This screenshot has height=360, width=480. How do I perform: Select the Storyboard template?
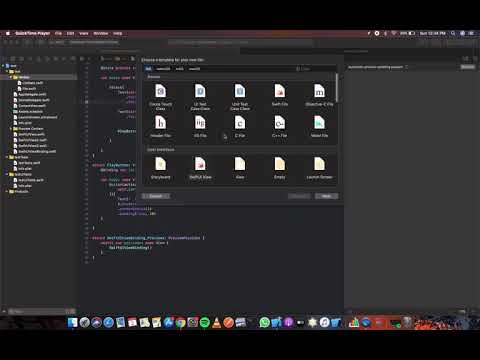point(160,168)
